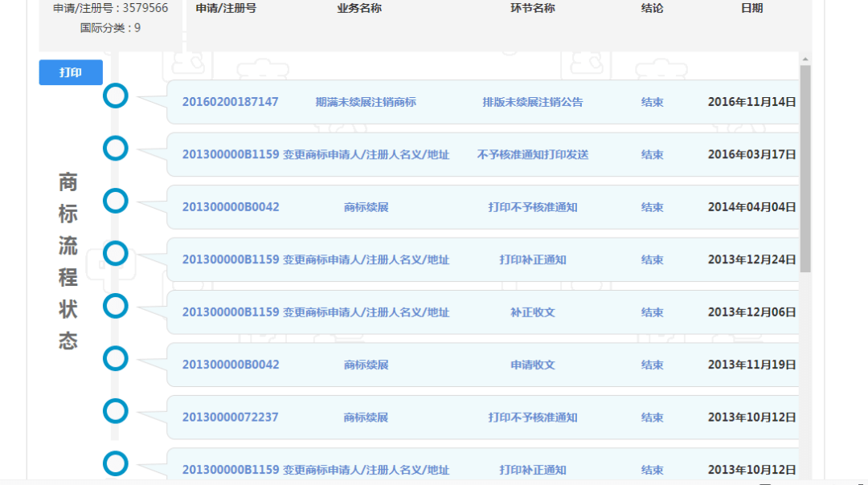Click the blue 打印 print button
868x485 pixels.
pos(71,72)
